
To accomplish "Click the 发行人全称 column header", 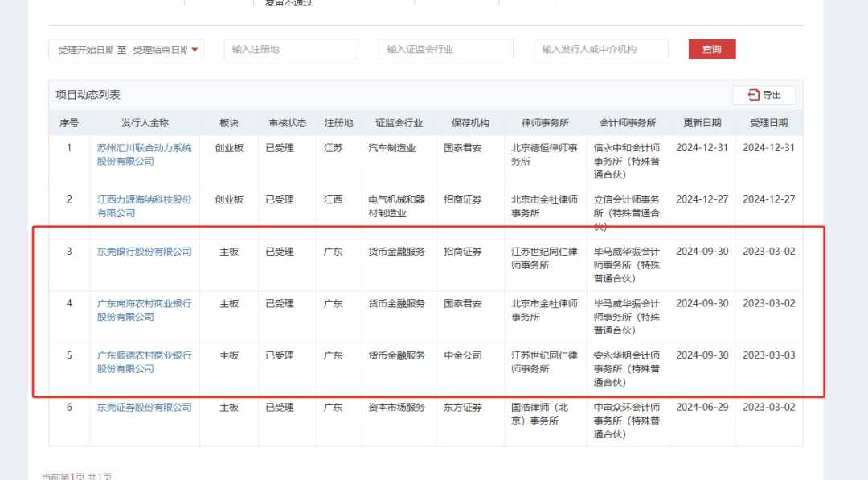I will coord(145,123).
